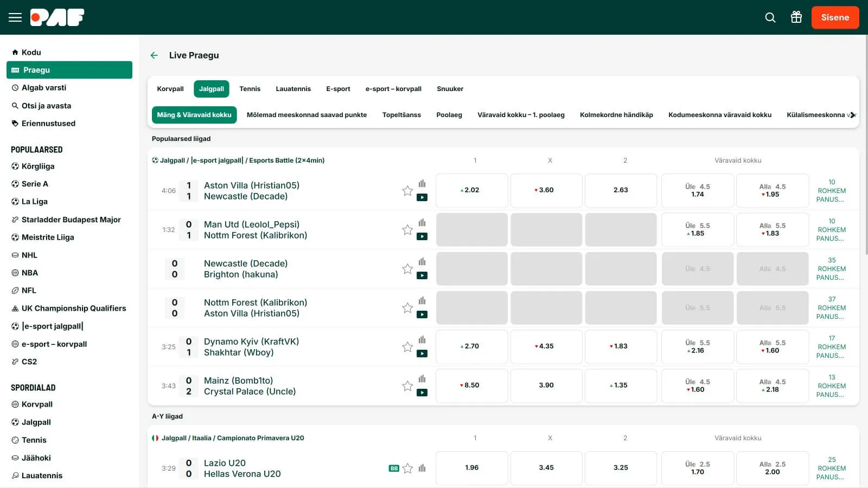The width and height of the screenshot is (868, 488).
Task: Favorite the Aston Villa vs Newcastle match
Action: pyautogui.click(x=407, y=191)
